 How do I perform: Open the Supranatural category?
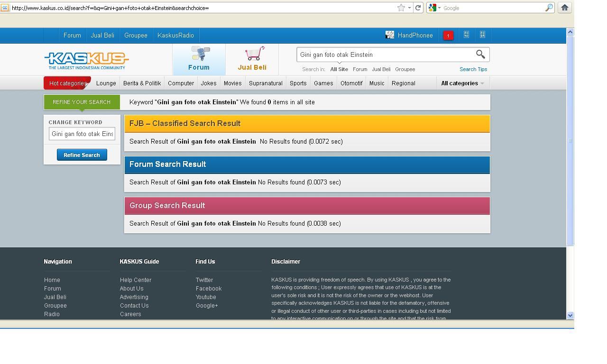point(266,83)
